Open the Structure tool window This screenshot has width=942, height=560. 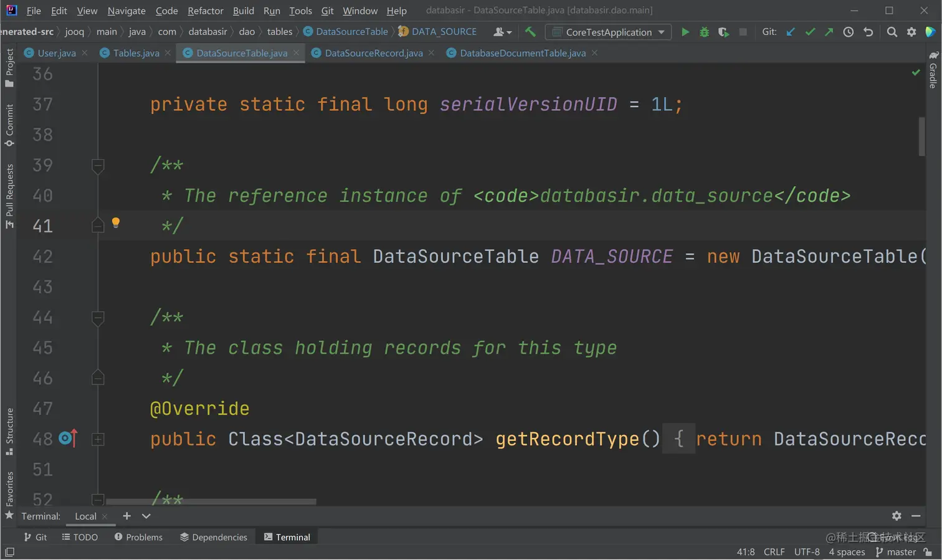[x=9, y=431]
